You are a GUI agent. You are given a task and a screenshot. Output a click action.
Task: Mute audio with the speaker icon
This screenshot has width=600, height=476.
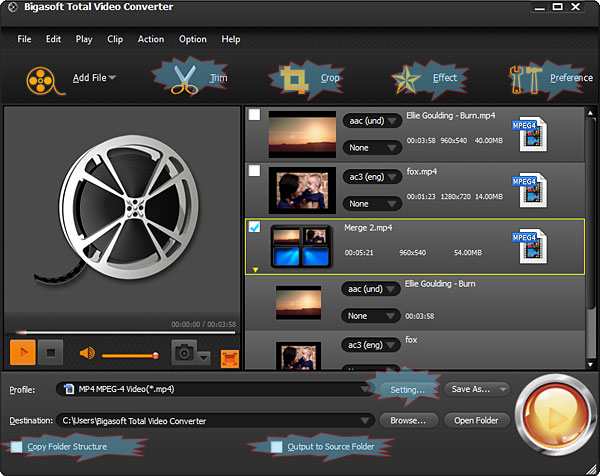point(87,353)
